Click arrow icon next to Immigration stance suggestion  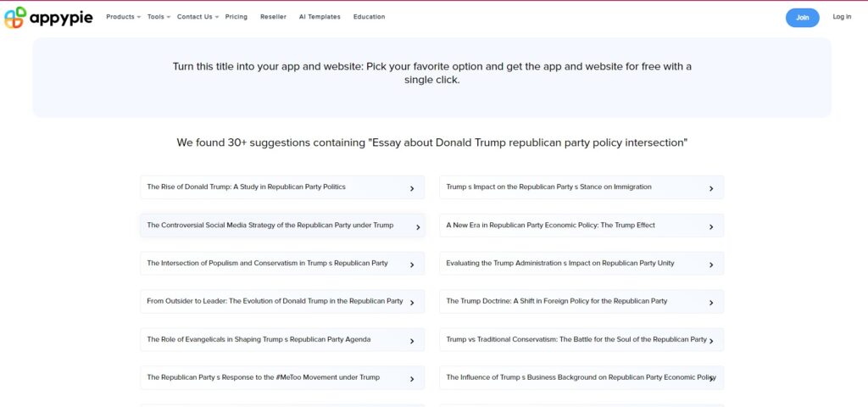click(711, 188)
